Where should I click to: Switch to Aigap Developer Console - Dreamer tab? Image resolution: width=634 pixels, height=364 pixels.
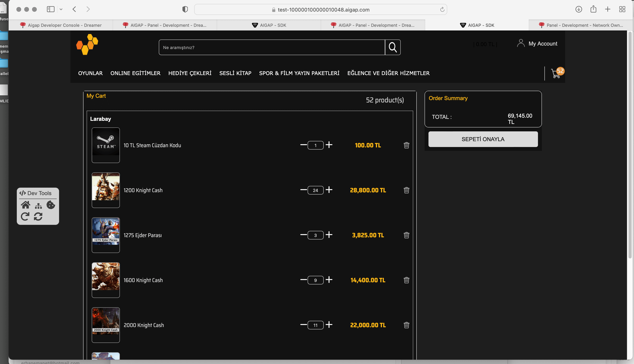point(61,25)
